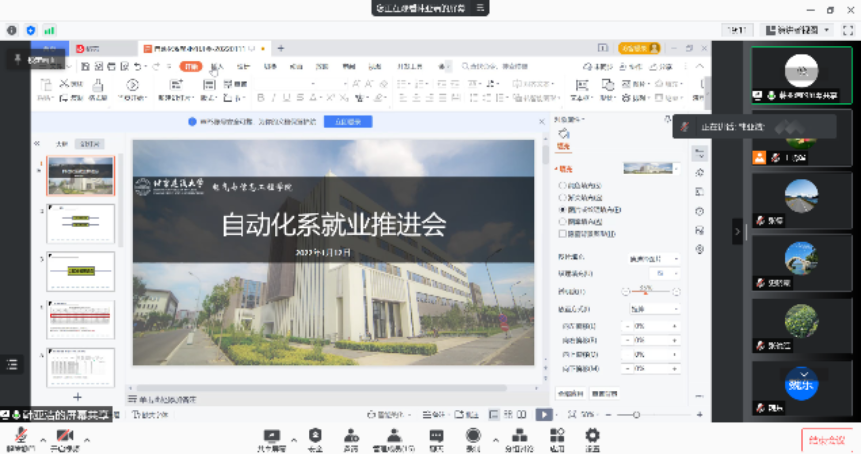This screenshot has width=862, height=455.
Task: Toggle the hide background graphics checkbox
Action: (562, 232)
